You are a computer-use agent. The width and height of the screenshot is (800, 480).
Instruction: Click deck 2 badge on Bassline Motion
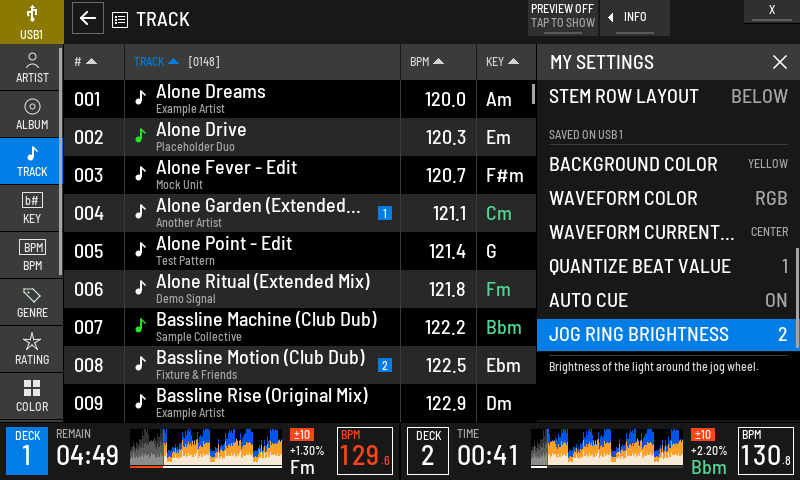pyautogui.click(x=385, y=365)
